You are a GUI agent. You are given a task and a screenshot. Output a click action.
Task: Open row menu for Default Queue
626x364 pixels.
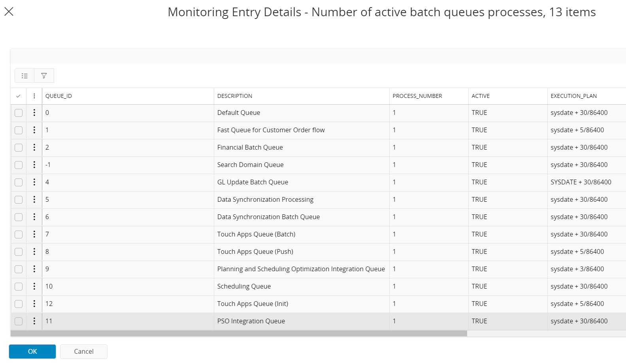click(x=34, y=113)
